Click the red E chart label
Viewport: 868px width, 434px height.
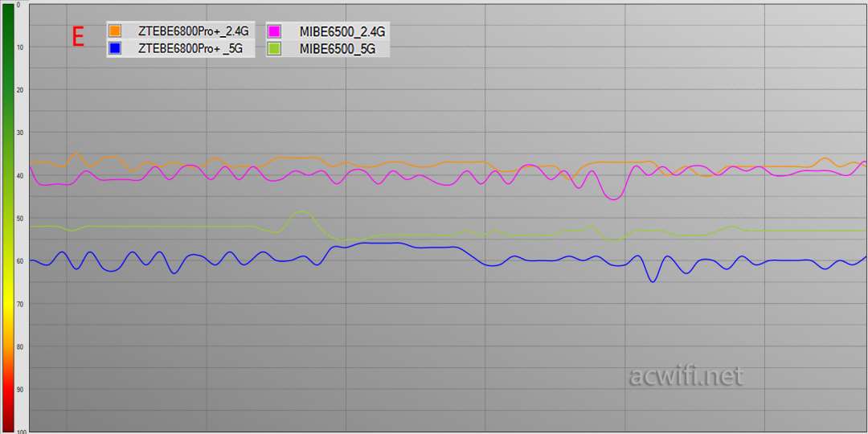(78, 37)
